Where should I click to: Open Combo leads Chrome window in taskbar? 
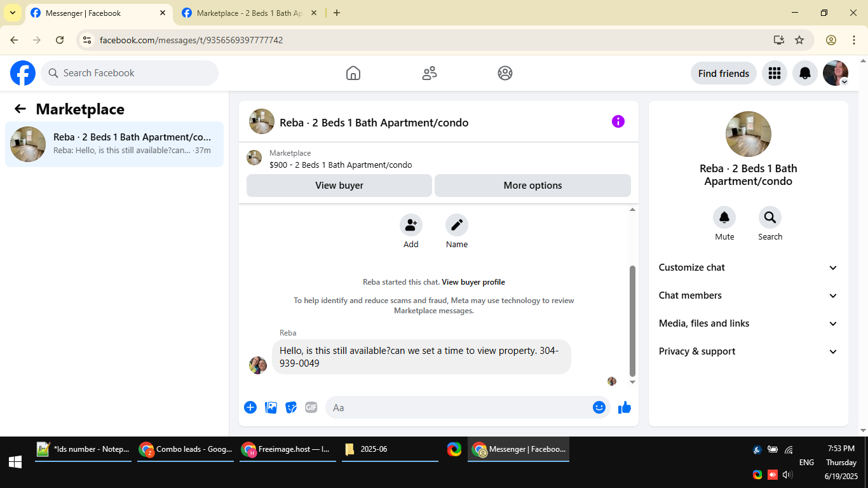click(186, 449)
